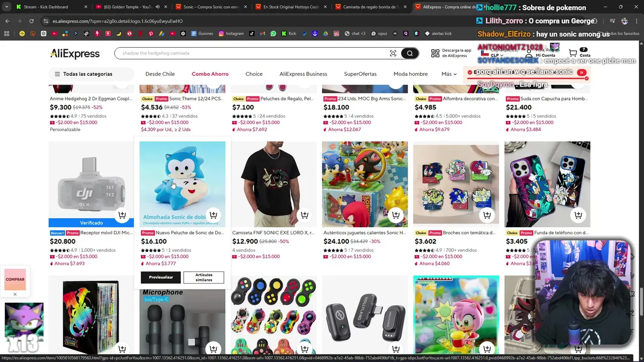Go back with browser back arrow
Viewport: 644px width, 362px height.
pyautogui.click(x=8, y=21)
